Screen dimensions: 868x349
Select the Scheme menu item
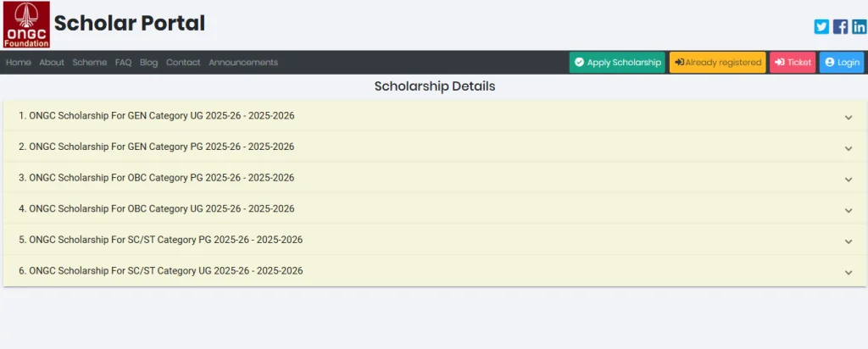pyautogui.click(x=90, y=63)
